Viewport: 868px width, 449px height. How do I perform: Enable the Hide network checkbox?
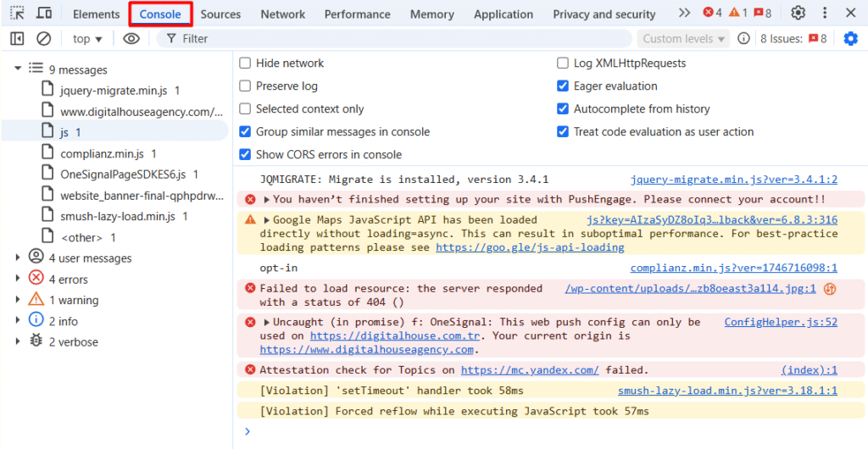coord(245,64)
